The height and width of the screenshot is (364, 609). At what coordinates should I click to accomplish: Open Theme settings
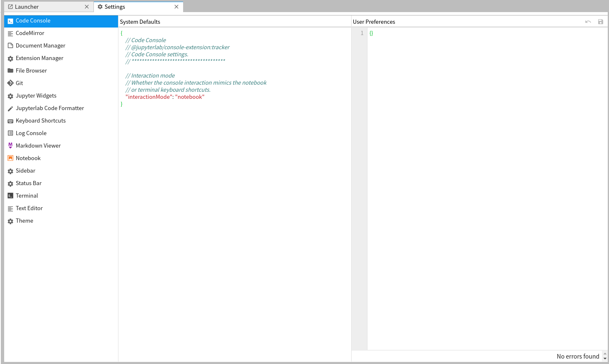click(x=61, y=221)
